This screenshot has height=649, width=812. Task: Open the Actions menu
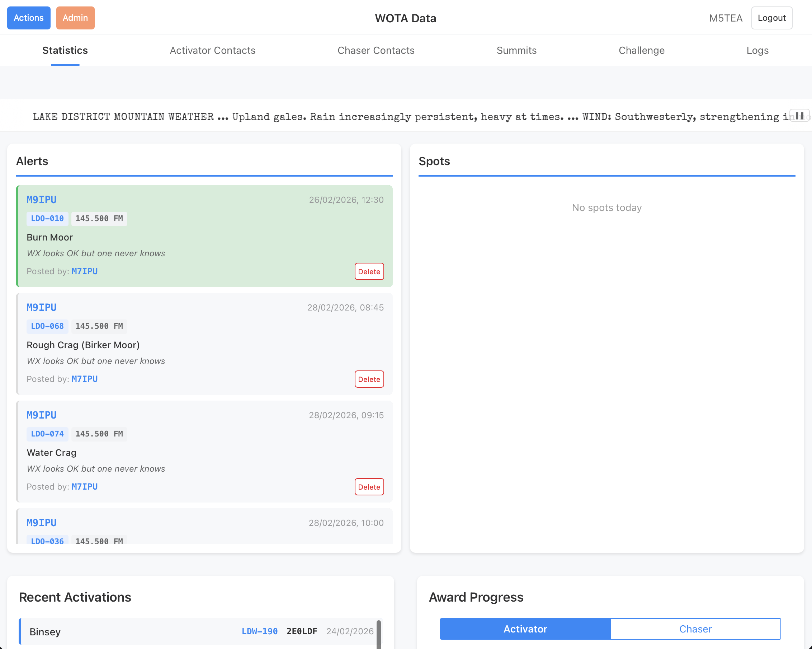29,18
